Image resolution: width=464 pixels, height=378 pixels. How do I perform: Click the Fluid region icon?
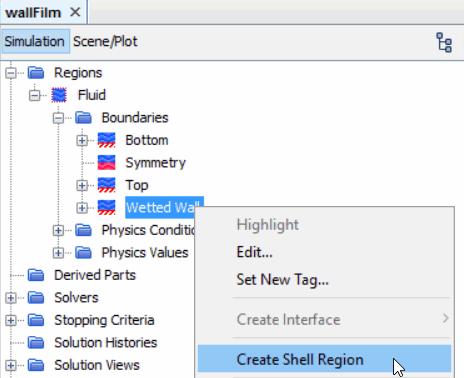pyautogui.click(x=59, y=95)
